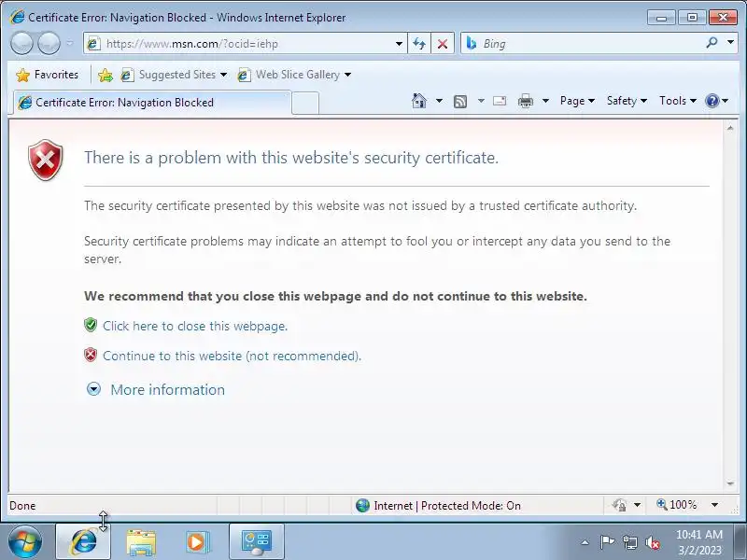Open the search provider dropdown arrow

click(x=730, y=42)
